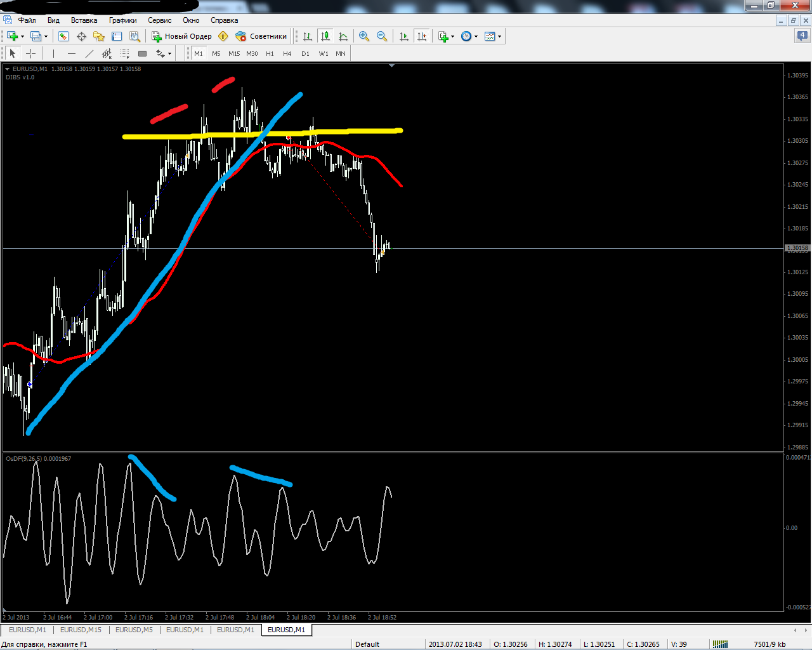Click the yellow diamond MetaEditor icon
The height and width of the screenshot is (650, 812).
[x=223, y=36]
